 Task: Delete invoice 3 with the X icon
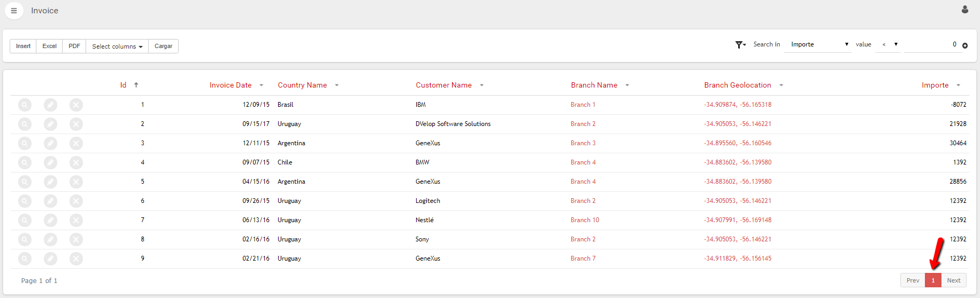click(x=76, y=144)
